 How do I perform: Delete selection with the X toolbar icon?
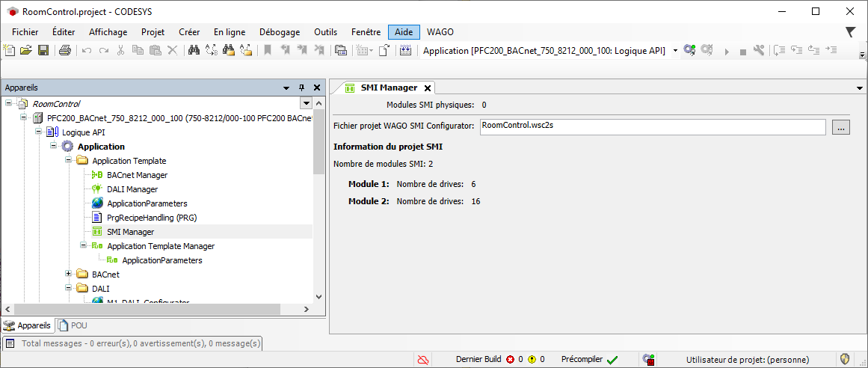pos(172,50)
